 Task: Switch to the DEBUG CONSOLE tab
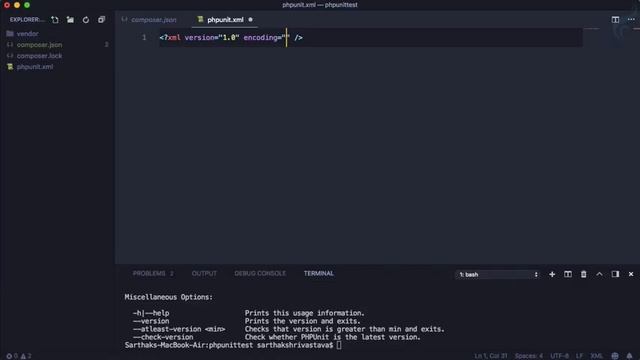(x=260, y=273)
